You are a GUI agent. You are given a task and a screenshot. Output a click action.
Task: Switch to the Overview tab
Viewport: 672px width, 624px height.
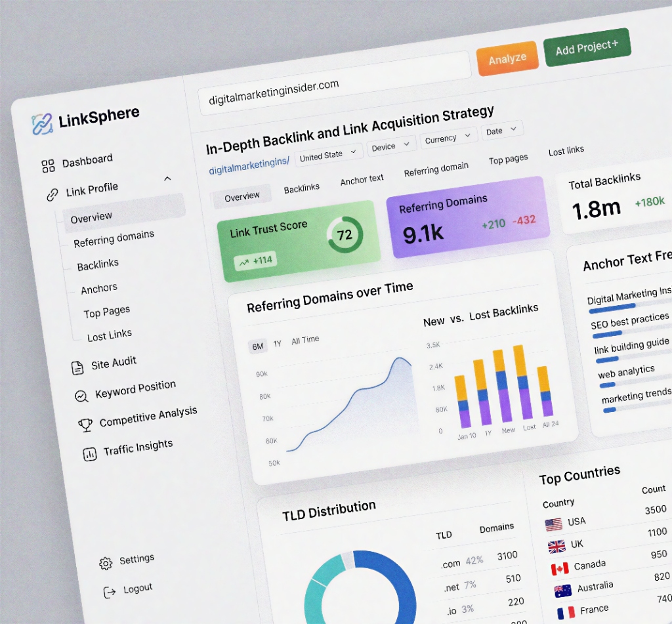click(x=242, y=196)
